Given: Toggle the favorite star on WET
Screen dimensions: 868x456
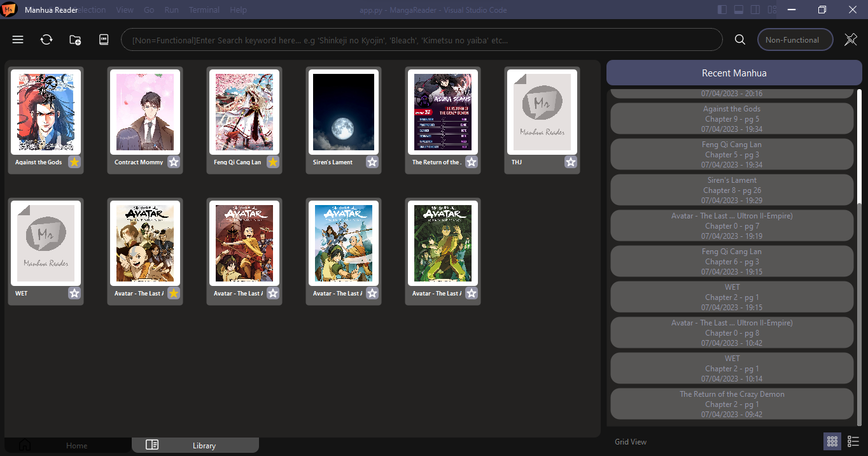Looking at the screenshot, I should click(74, 293).
